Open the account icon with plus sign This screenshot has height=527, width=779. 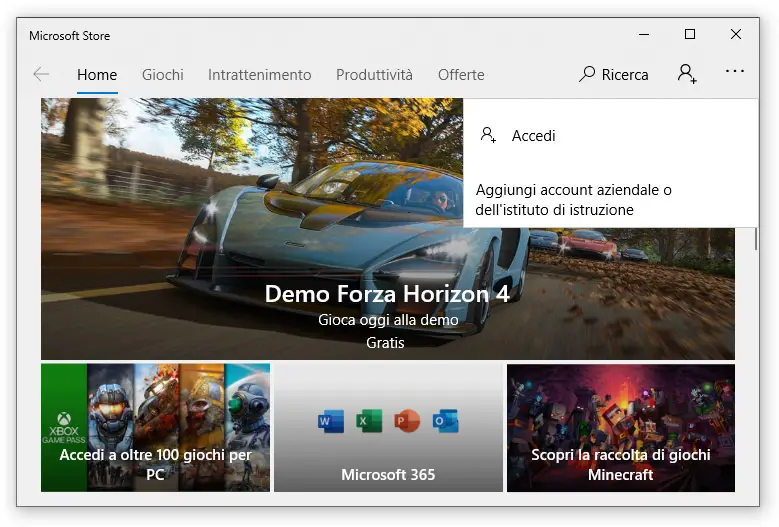(687, 74)
